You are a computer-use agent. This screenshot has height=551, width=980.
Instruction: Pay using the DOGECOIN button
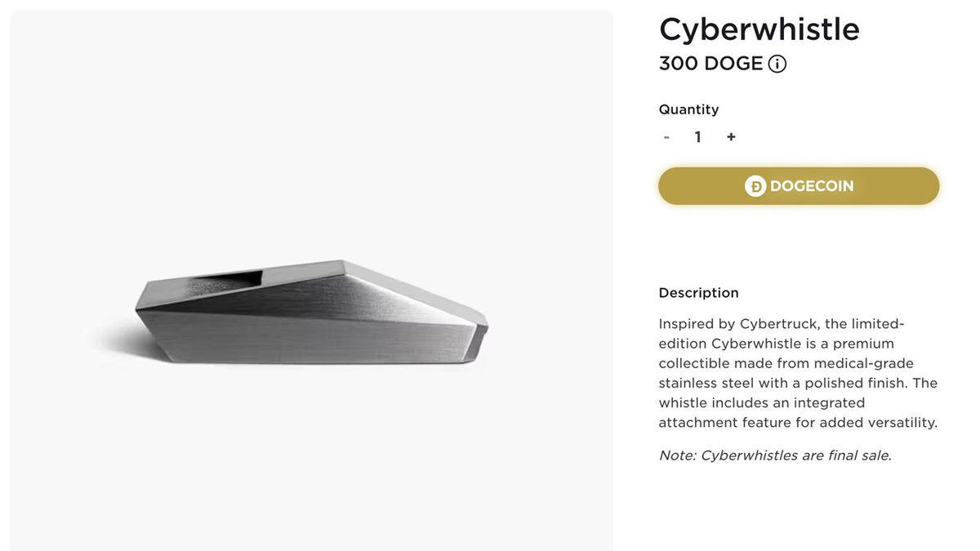click(x=799, y=186)
